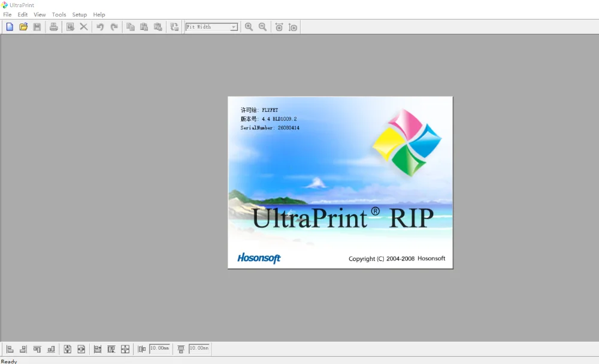The height and width of the screenshot is (364, 599).
Task: Click the vertical spacing icon
Action: pos(181,349)
